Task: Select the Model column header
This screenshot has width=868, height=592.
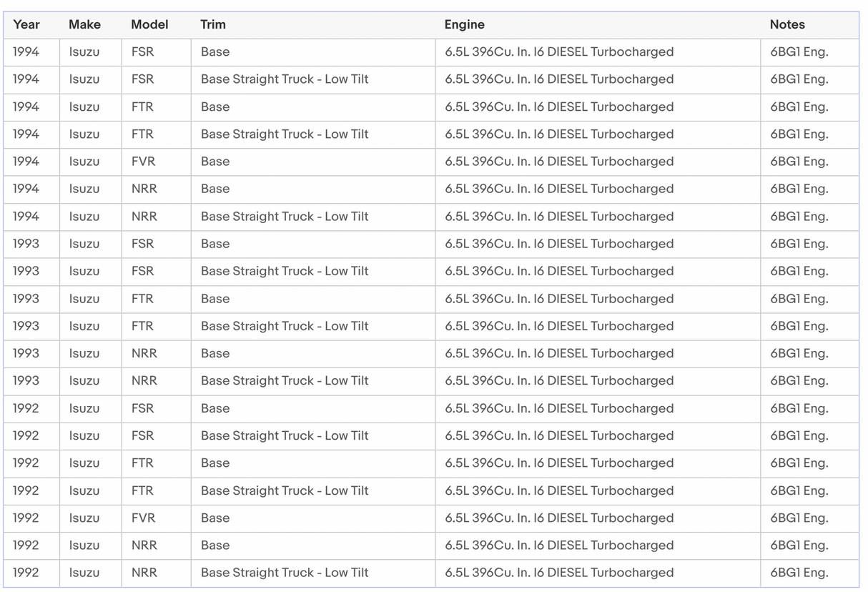Action: tap(149, 24)
